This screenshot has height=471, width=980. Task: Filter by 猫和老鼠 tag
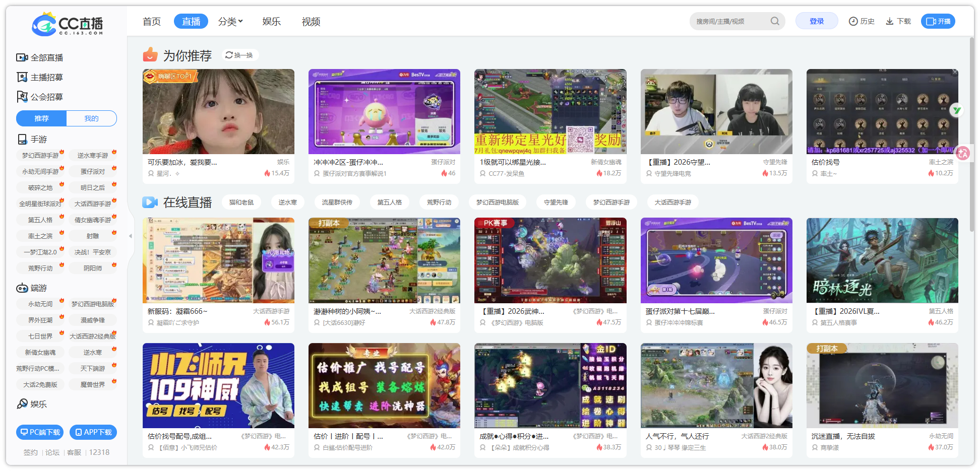[241, 202]
